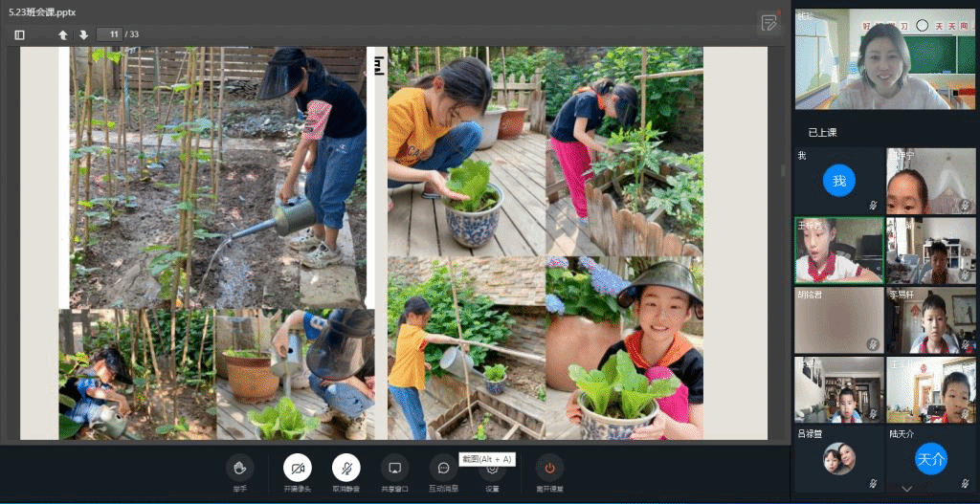Click the blue 我 avatar circle

click(838, 181)
